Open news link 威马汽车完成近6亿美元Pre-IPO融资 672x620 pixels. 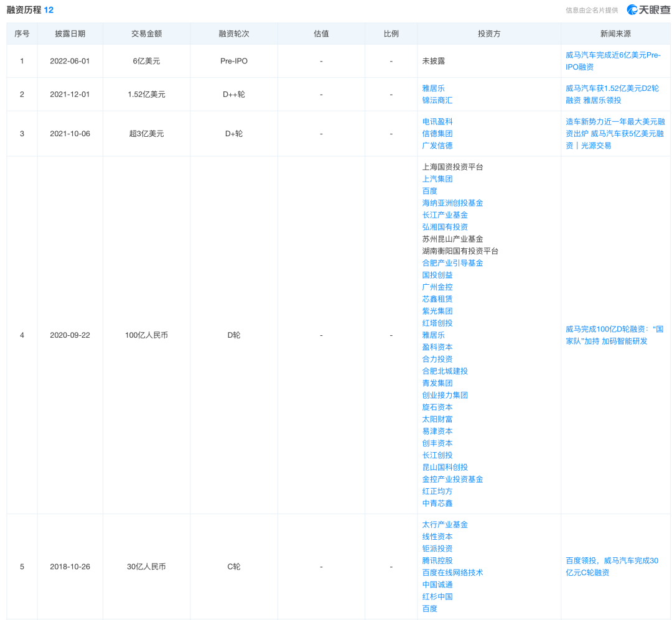(x=613, y=61)
